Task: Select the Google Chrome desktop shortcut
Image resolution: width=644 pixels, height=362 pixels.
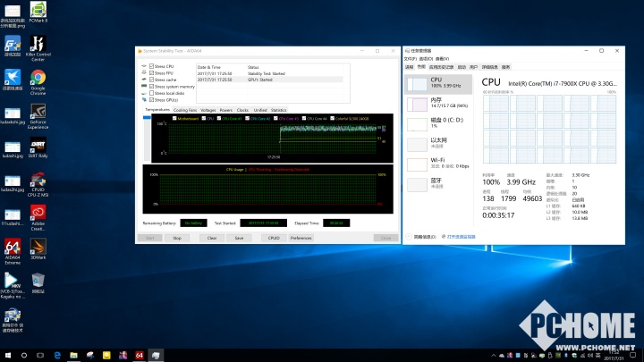Action: pyautogui.click(x=38, y=82)
